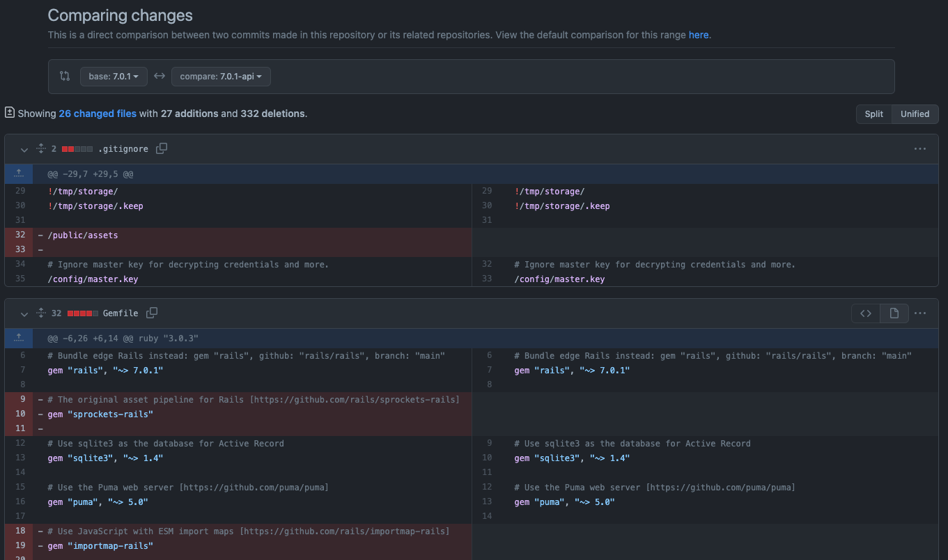This screenshot has height=560, width=948.
Task: Open the base: 7.0.1 dropdown
Action: click(x=114, y=77)
